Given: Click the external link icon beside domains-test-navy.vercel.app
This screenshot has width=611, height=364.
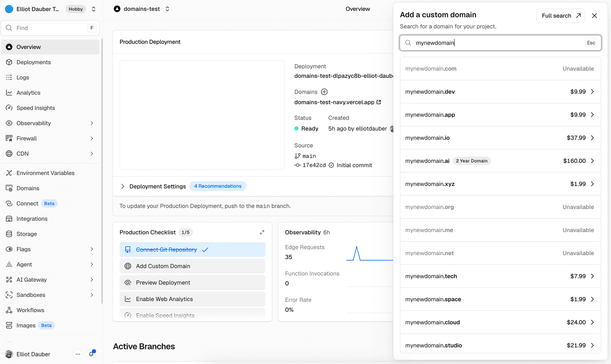Looking at the screenshot, I should point(379,102).
